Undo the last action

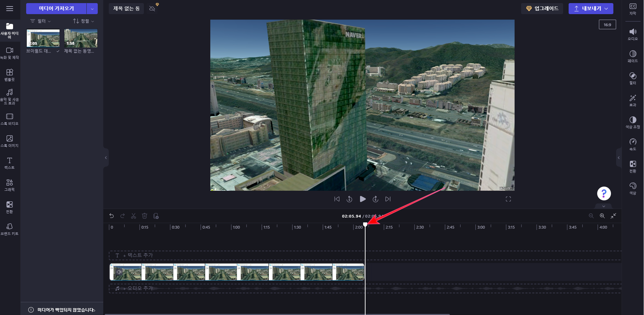click(112, 216)
